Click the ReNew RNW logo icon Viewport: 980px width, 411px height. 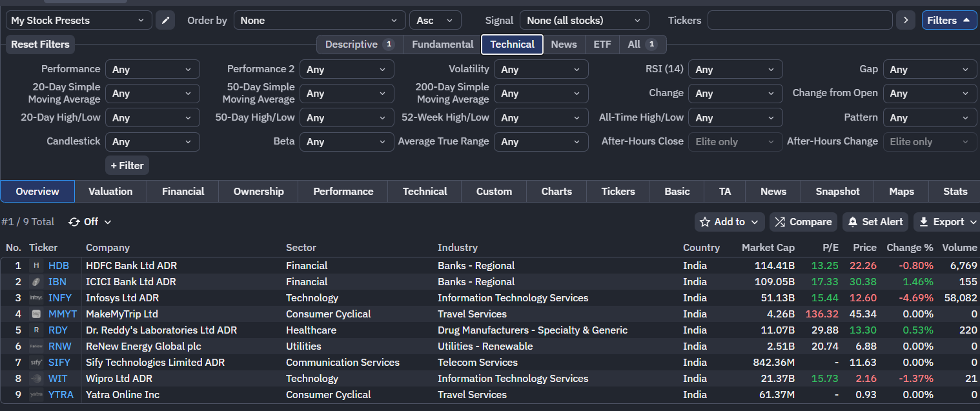[36, 346]
